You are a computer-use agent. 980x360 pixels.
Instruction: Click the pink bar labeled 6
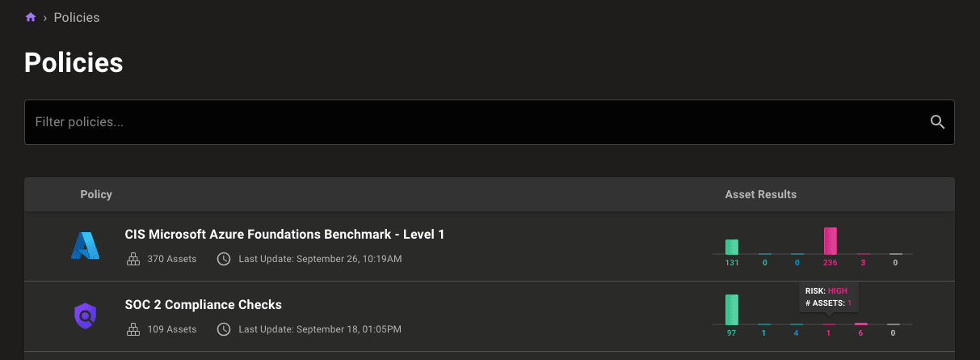pos(860,324)
